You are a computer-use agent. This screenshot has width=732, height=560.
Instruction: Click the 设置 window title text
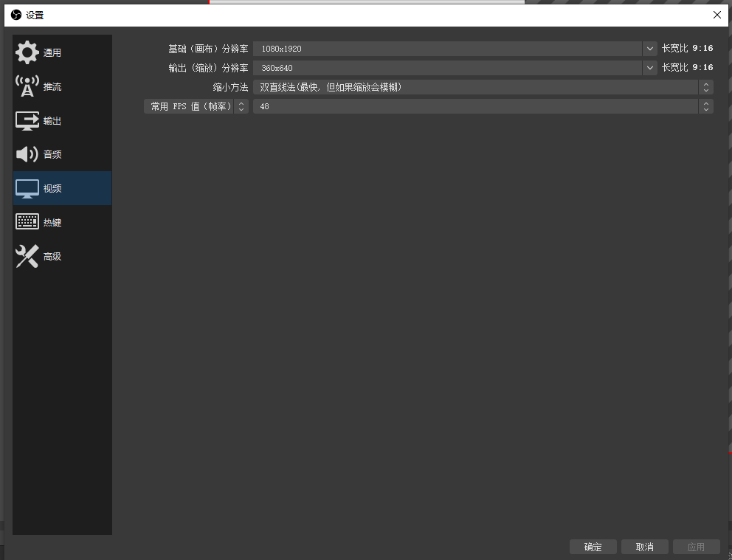click(x=35, y=15)
